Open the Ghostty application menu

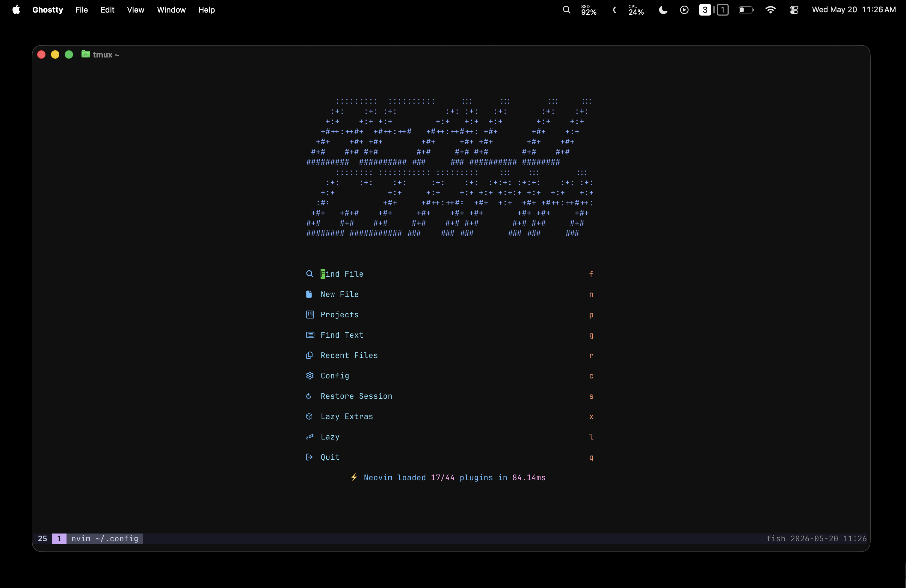[x=48, y=10]
